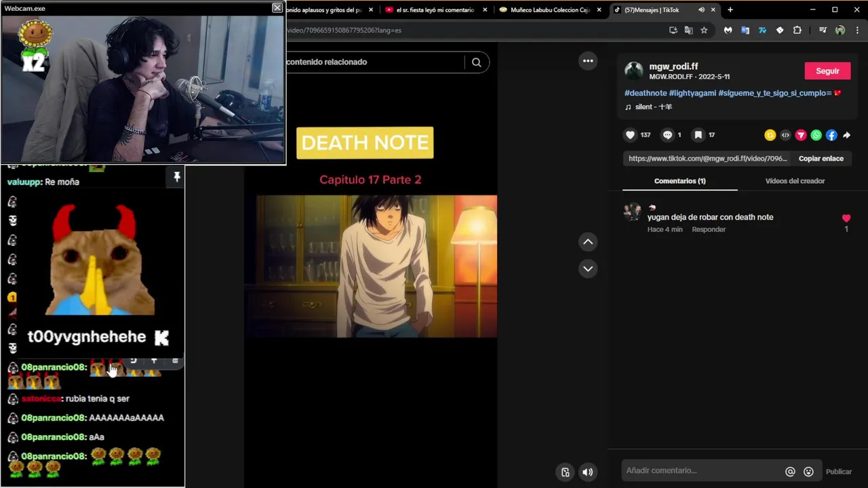This screenshot has width=868, height=488.
Task: Open comments via the speech bubble icon
Action: pyautogui.click(x=667, y=135)
